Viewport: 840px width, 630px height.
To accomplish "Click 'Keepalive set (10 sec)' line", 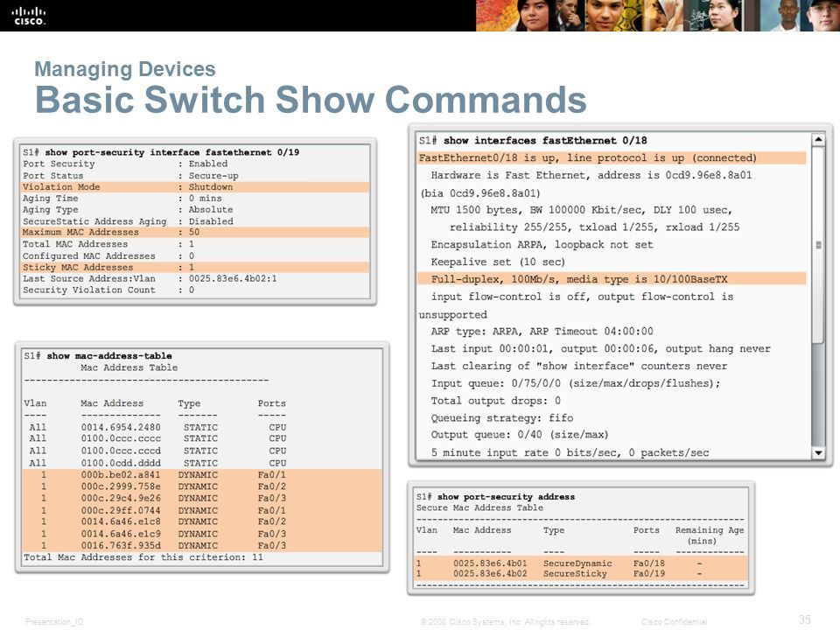I will pos(498,262).
